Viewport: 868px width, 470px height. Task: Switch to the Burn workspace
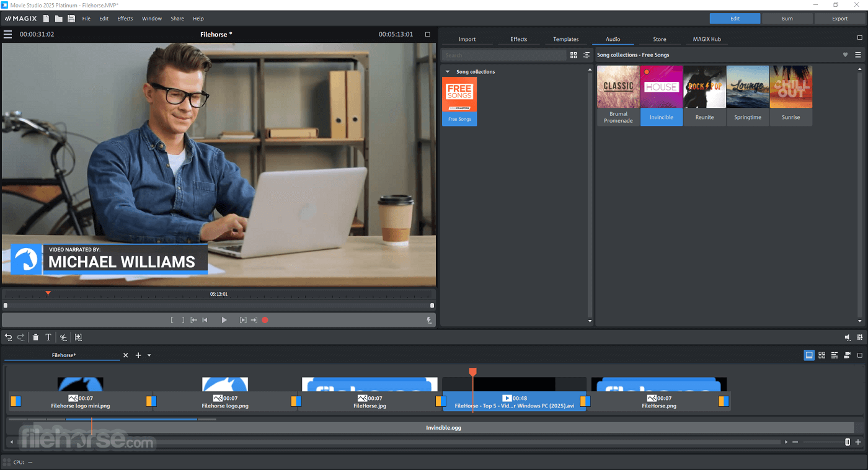click(787, 19)
